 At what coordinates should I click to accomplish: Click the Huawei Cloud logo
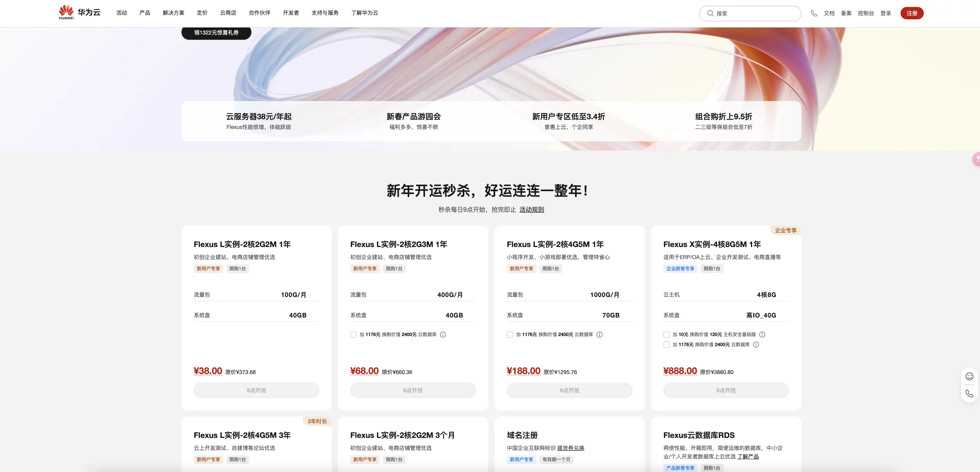(79, 12)
